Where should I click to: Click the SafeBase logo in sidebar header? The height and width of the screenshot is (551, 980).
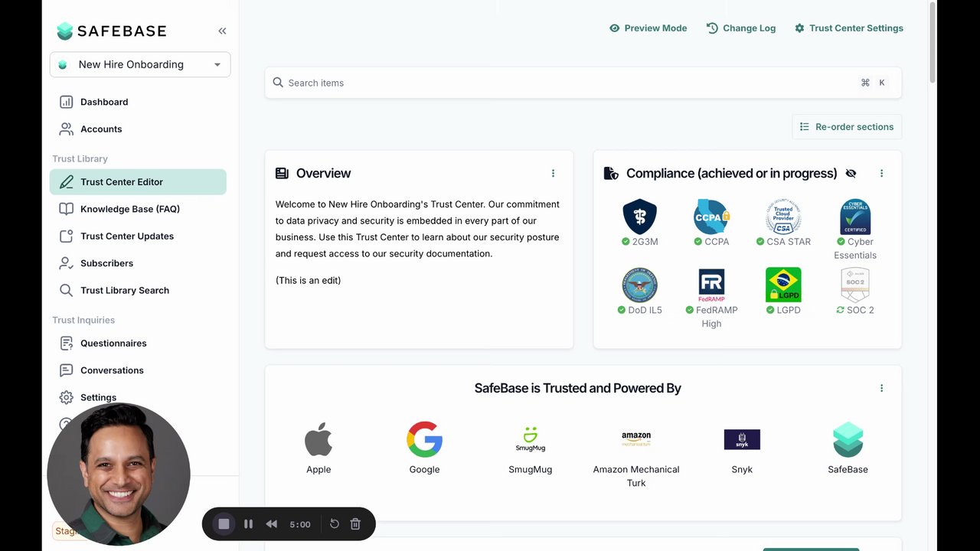(112, 31)
